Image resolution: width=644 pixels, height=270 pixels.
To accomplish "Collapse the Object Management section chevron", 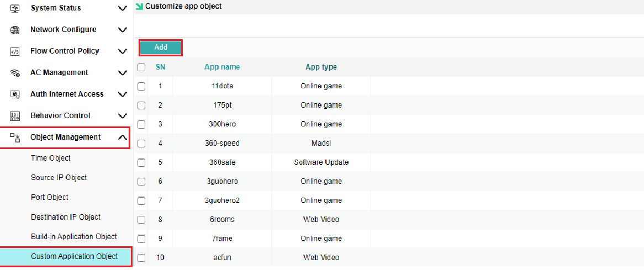I will pyautogui.click(x=123, y=137).
